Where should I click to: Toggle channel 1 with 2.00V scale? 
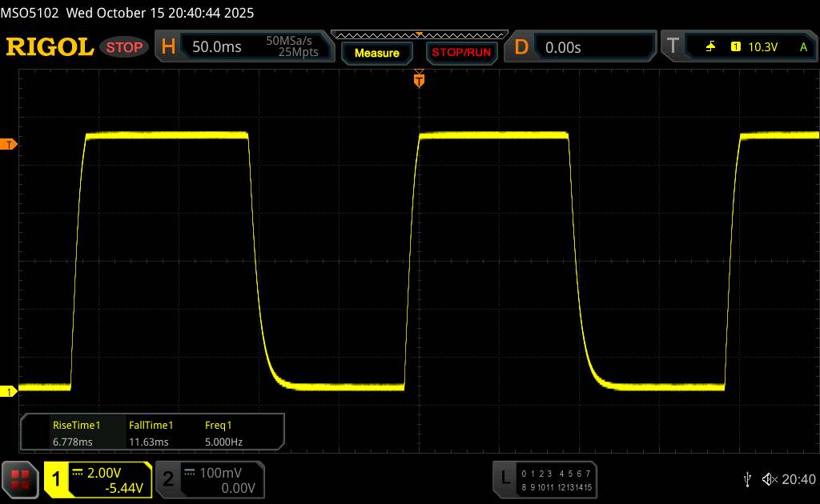tap(98, 478)
